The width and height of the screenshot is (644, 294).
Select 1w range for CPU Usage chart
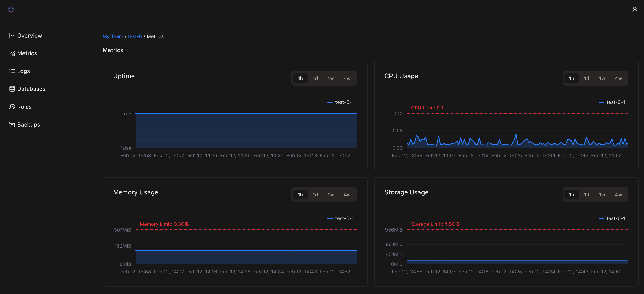pos(602,78)
